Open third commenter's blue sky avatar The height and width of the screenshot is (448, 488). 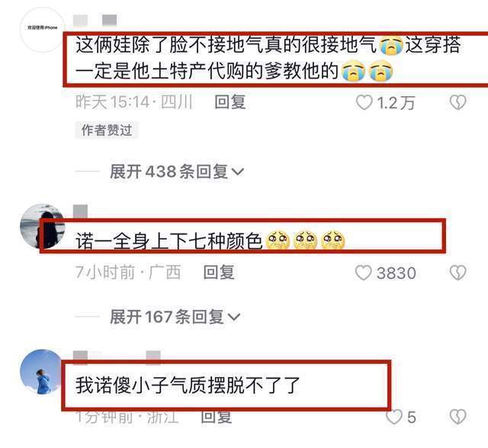pyautogui.click(x=43, y=372)
